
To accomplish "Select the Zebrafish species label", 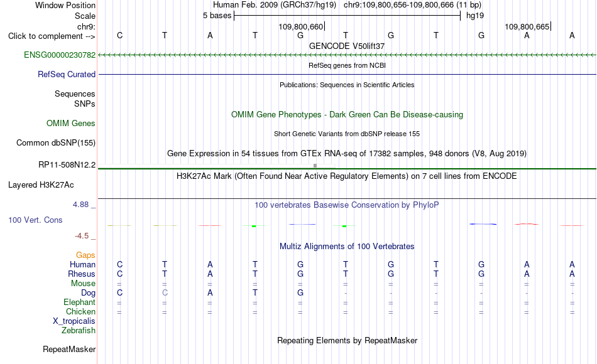I will click(x=79, y=330).
